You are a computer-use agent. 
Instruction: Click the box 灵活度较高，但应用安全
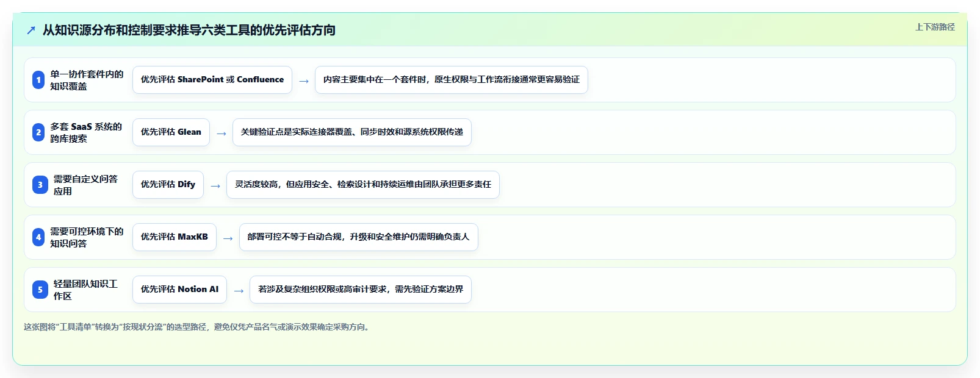363,185
